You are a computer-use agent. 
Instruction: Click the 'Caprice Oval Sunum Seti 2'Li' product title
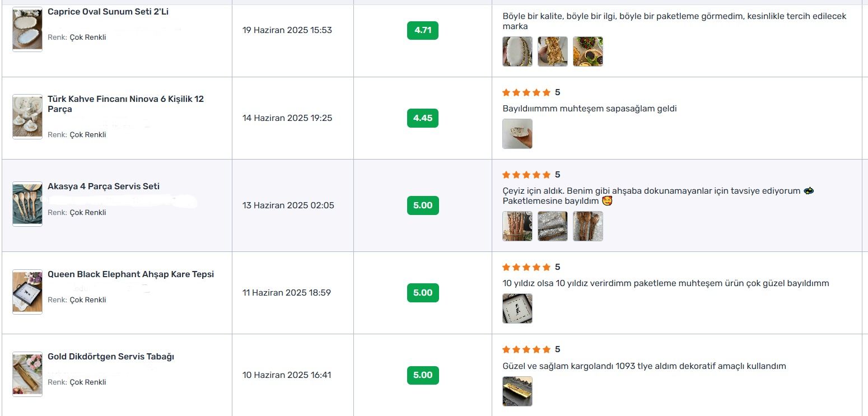(x=108, y=12)
